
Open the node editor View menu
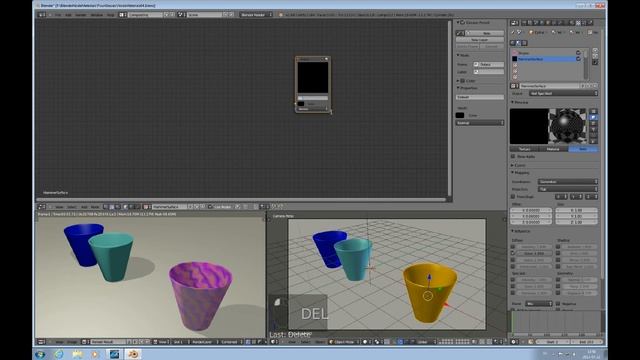pyautogui.click(x=59, y=207)
